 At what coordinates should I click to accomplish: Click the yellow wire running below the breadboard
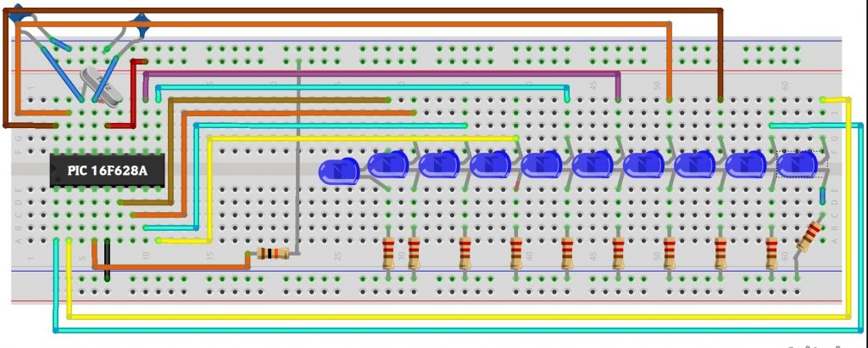[x=458, y=317]
